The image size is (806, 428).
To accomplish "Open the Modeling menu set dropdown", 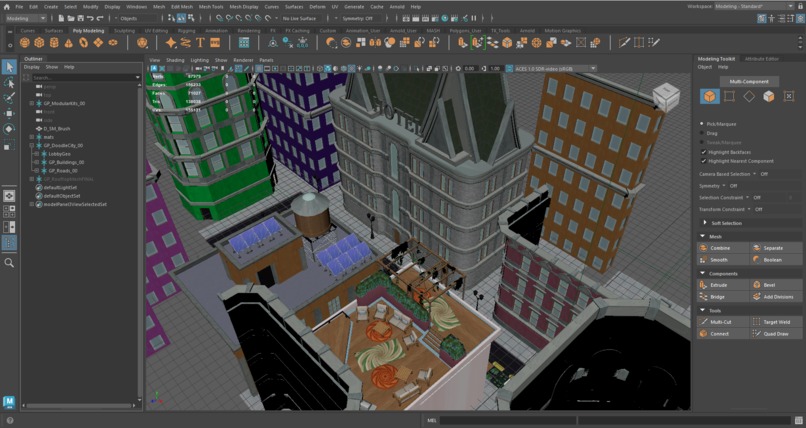I will (x=26, y=18).
